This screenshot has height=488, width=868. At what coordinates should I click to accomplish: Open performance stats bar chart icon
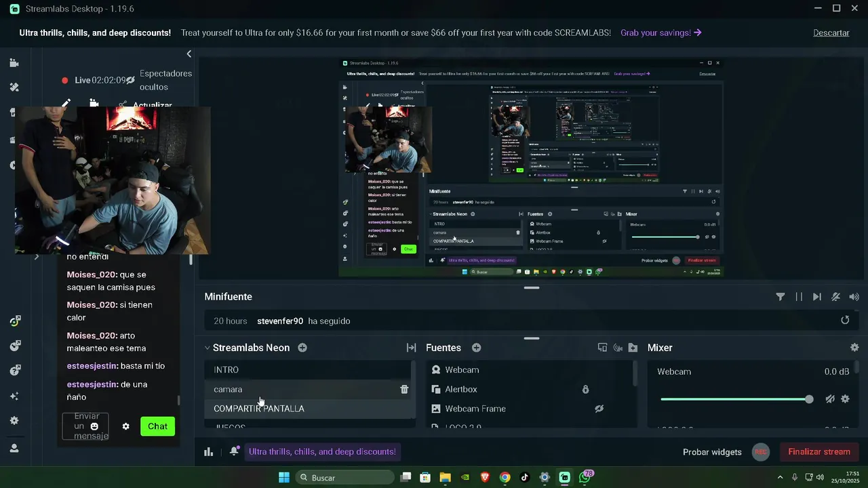tap(208, 452)
